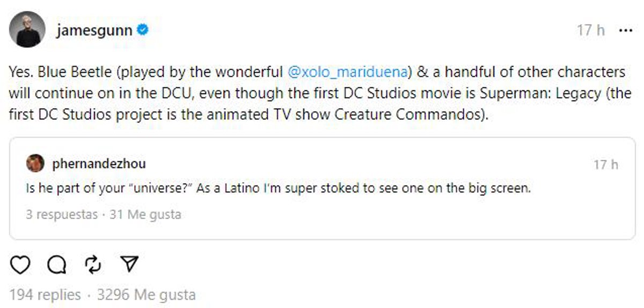This screenshot has width=644, height=308.
Task: Open the 3 respuestas on quoted post
Action: pos(62,215)
